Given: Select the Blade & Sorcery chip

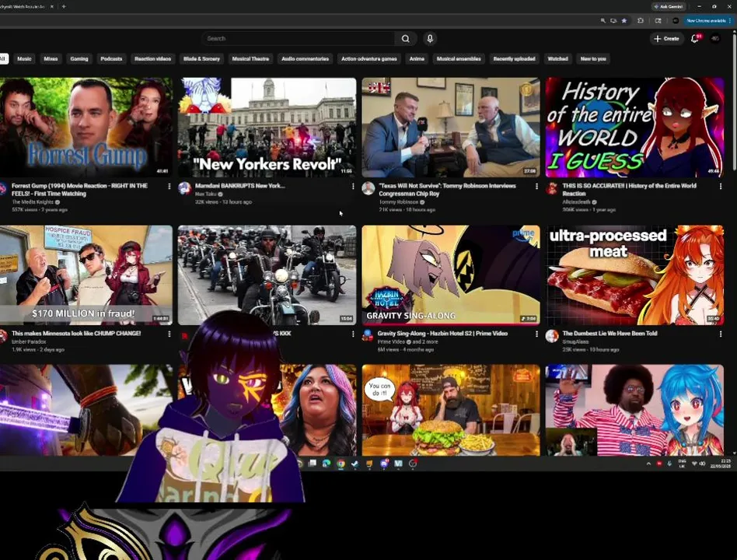Looking at the screenshot, I should click(201, 59).
